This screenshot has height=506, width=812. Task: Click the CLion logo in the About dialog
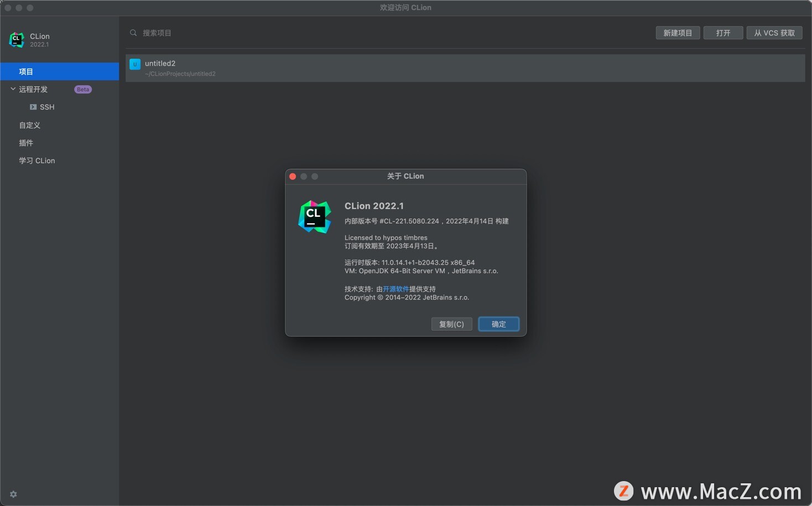coord(315,217)
